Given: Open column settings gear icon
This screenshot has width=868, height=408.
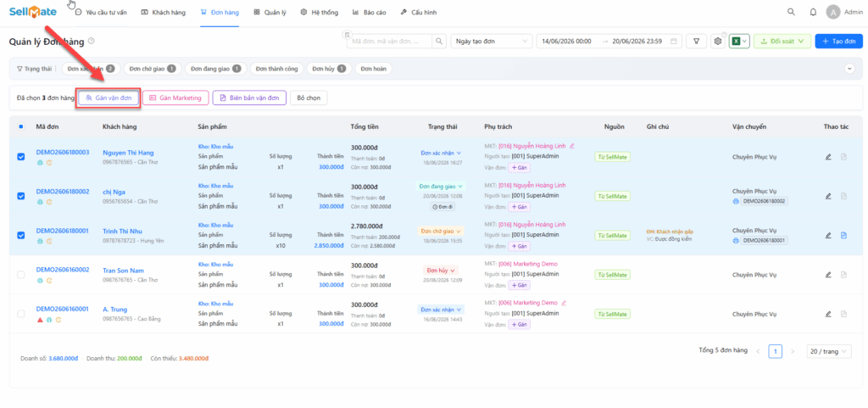Looking at the screenshot, I should (718, 42).
